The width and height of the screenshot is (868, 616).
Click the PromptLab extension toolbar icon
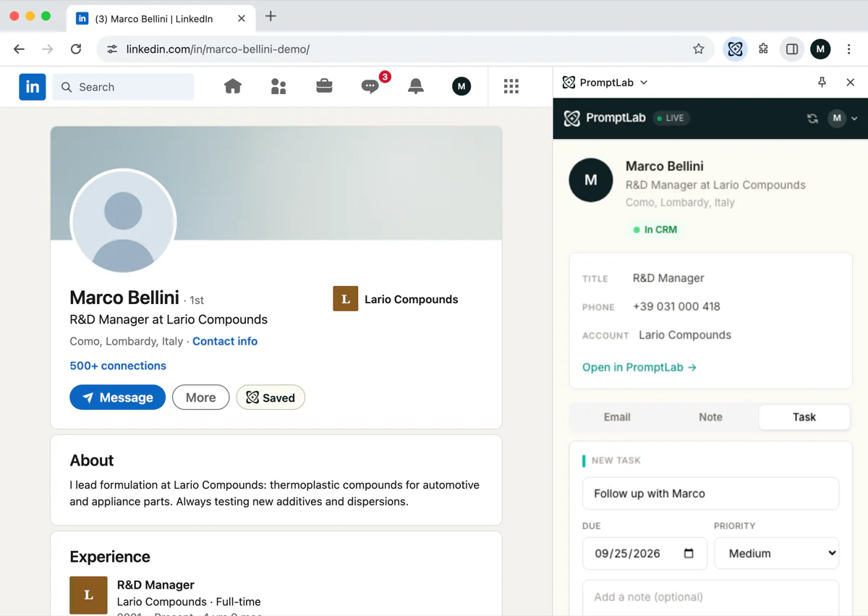[x=735, y=49]
